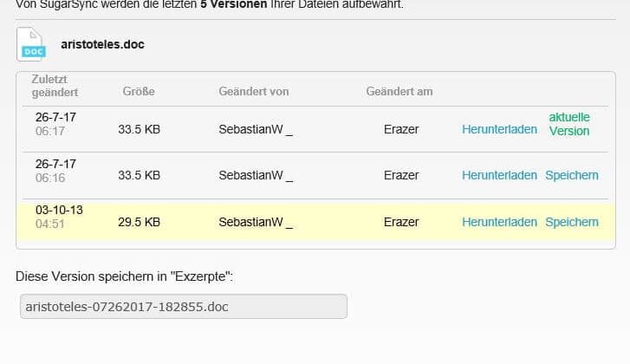This screenshot has height=364, width=630.
Task: Click the 29.5 KB size cell
Action: pos(139,222)
